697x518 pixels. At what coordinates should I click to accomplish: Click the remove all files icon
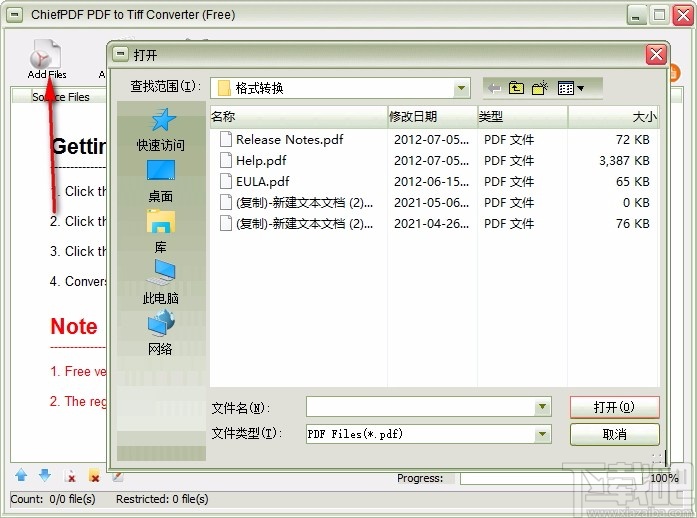click(94, 475)
